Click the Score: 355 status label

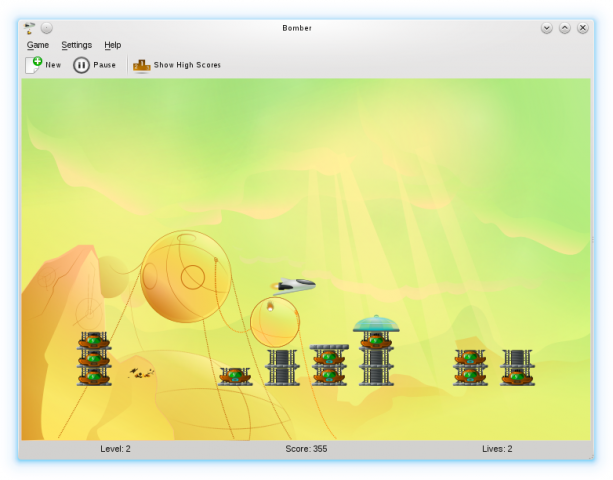coord(306,449)
